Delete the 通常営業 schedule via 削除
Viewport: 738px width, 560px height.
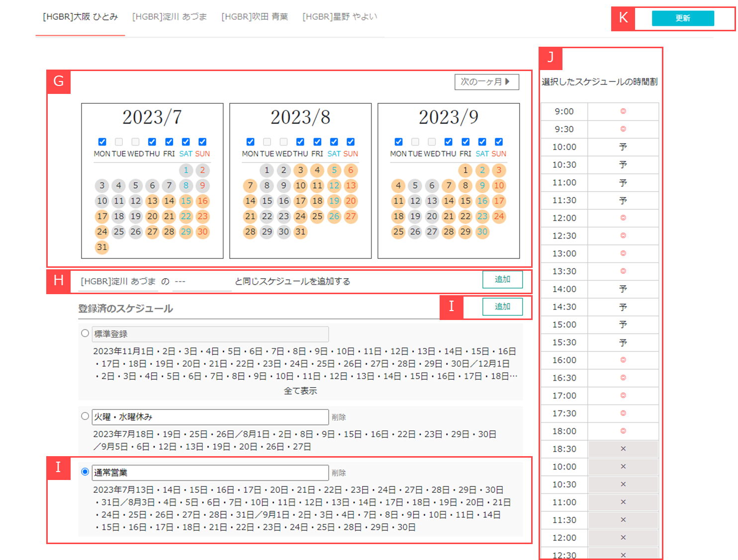point(339,473)
